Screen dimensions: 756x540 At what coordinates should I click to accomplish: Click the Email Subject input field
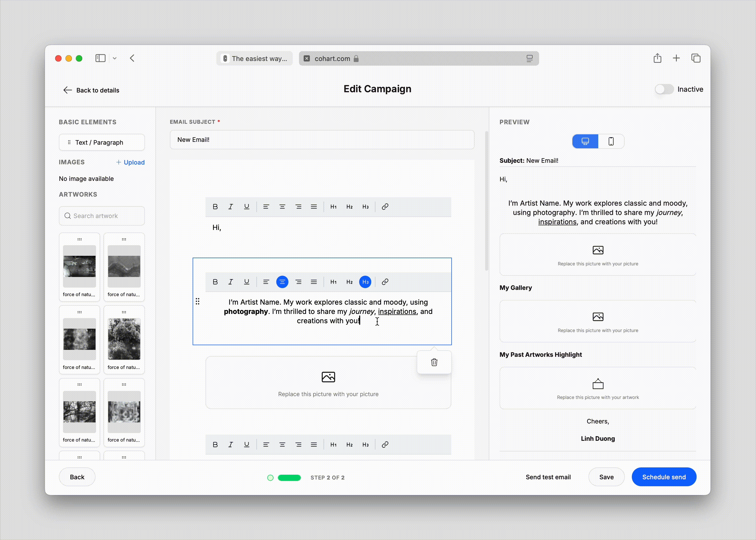(x=322, y=140)
